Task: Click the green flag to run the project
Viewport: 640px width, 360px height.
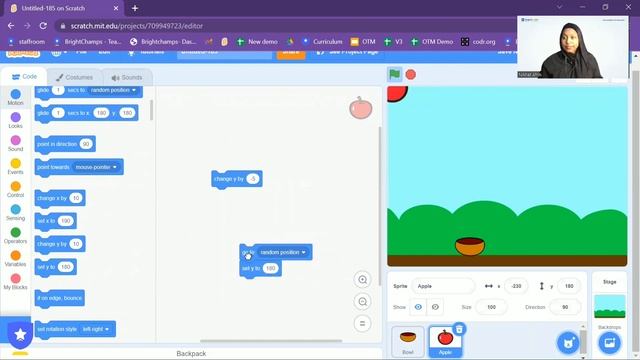Action: [394, 74]
